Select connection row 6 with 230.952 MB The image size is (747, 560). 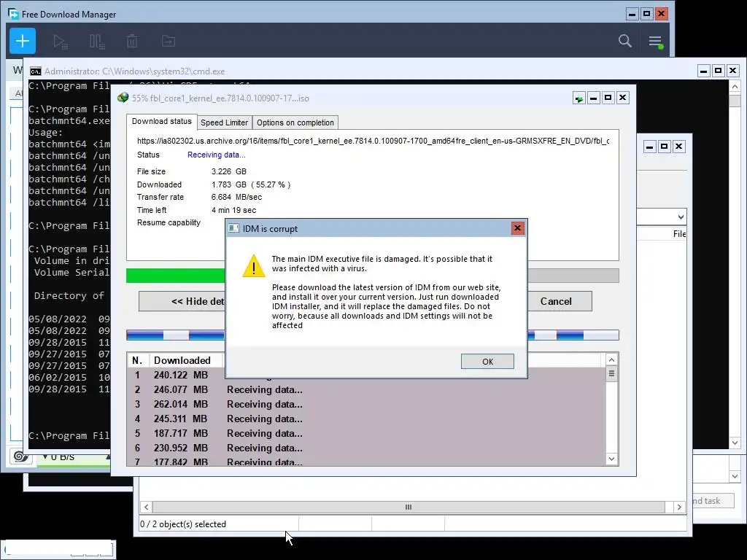click(x=366, y=448)
